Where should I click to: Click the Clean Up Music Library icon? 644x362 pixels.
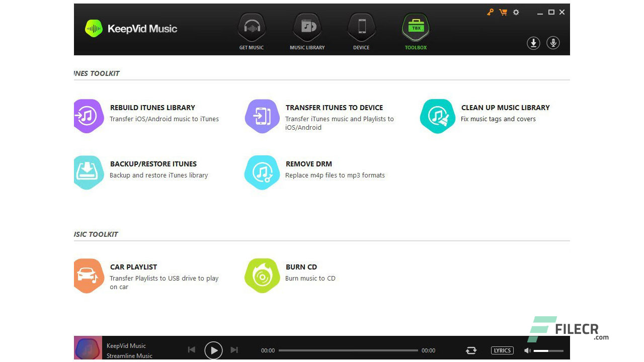tap(438, 116)
